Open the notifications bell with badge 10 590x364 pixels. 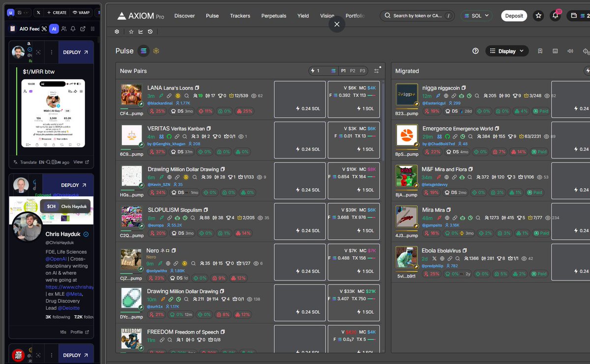coord(556,16)
